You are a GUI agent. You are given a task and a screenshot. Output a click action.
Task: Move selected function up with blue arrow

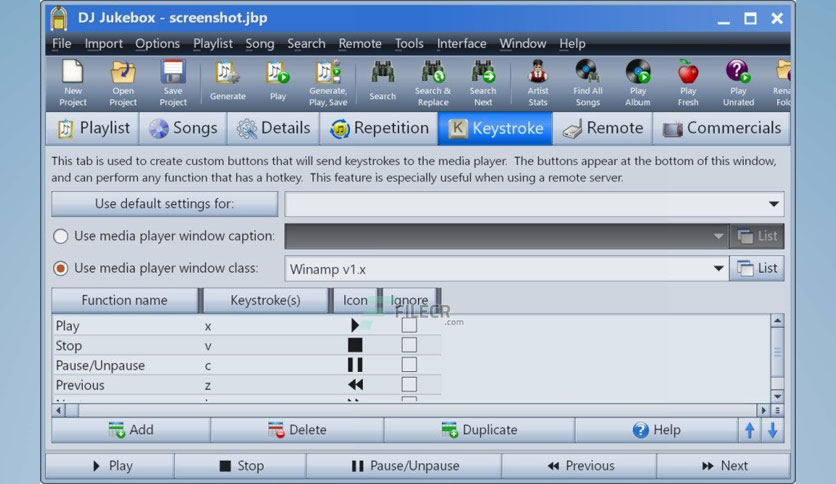[750, 430]
